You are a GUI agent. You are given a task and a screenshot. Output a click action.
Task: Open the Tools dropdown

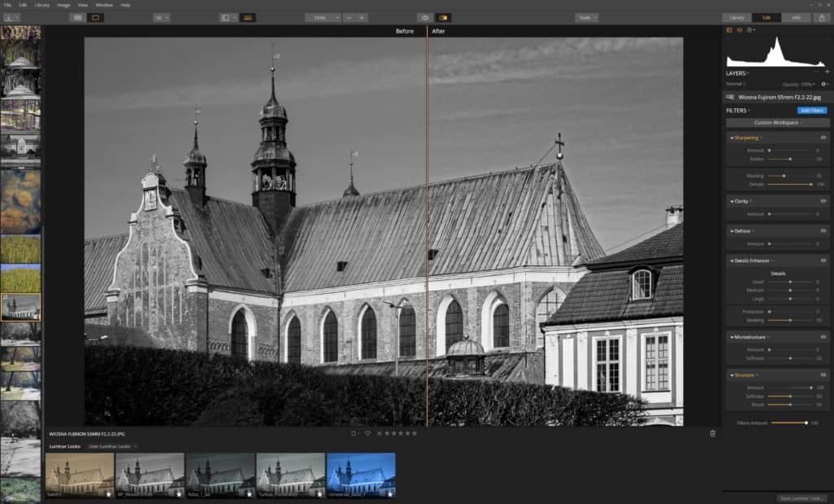click(586, 17)
